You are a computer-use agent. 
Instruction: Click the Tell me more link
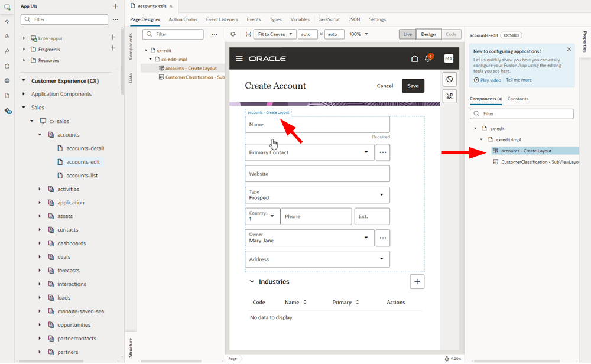click(518, 80)
